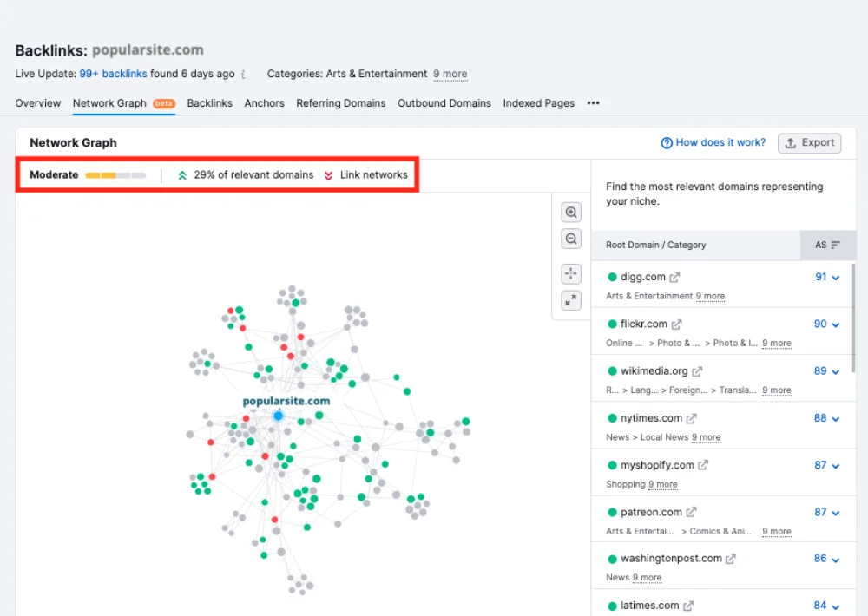Open the 'How does it work?' link

[x=713, y=143]
